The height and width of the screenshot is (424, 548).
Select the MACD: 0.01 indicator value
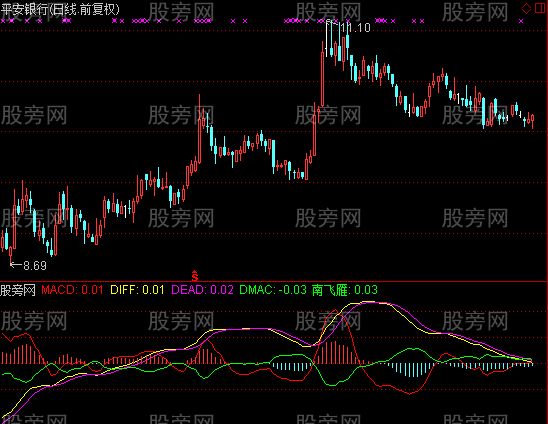pos(72,290)
